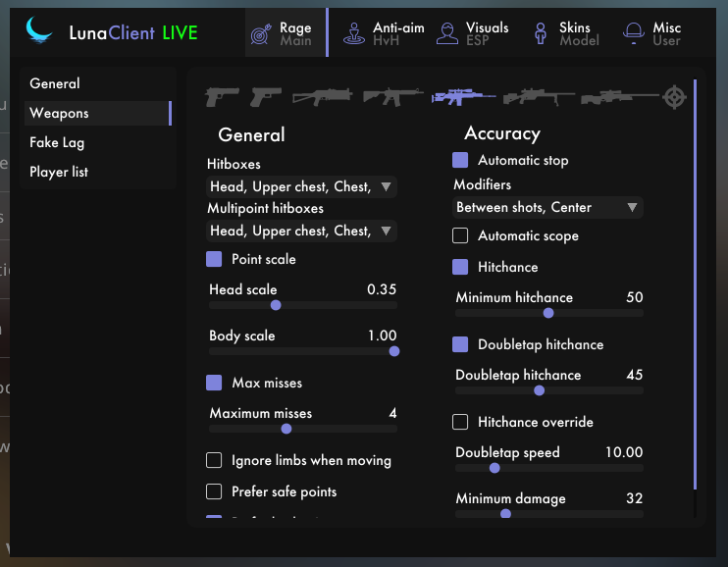Click the Accuracy section heading
Viewport: 728px width, 567px height.
pos(502,133)
